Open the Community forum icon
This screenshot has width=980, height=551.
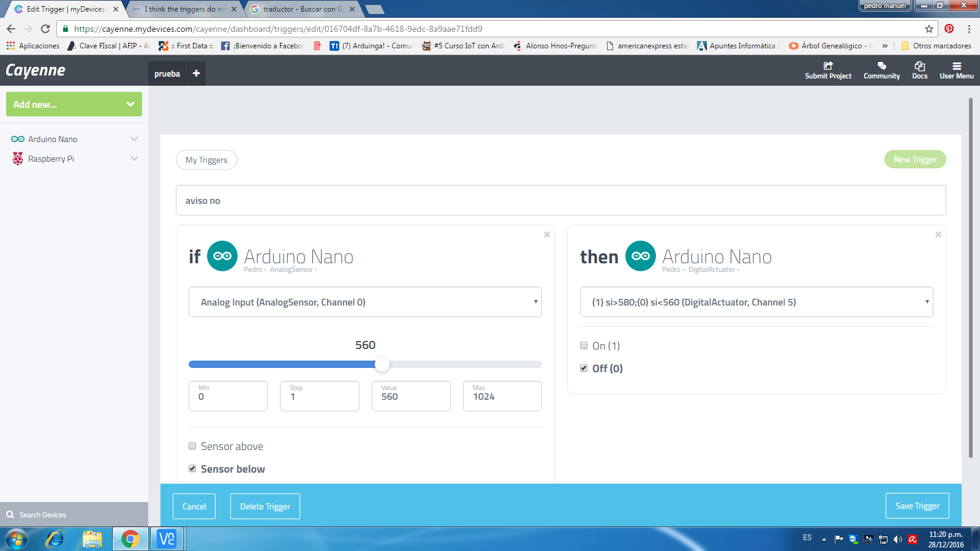[882, 66]
